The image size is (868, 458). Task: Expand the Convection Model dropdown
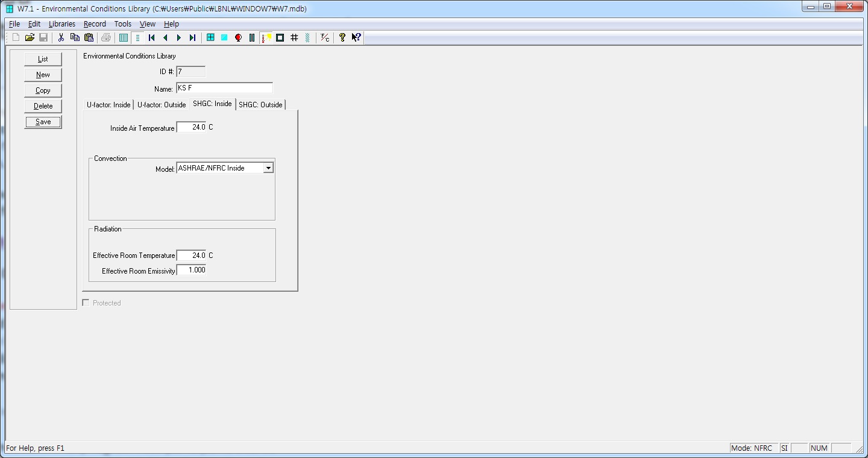[268, 168]
